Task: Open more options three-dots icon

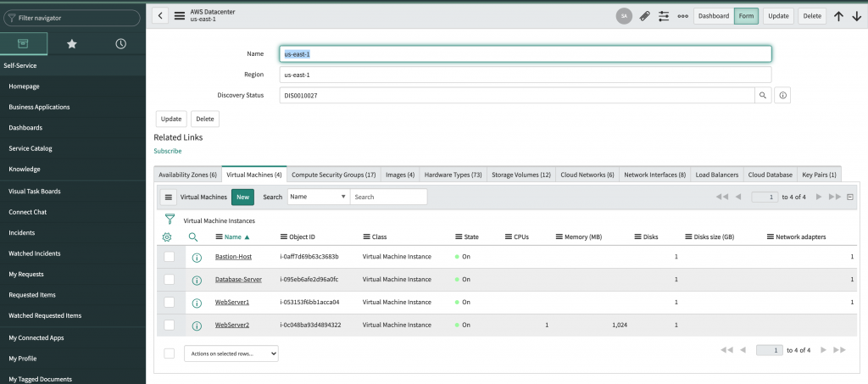Action: (683, 16)
